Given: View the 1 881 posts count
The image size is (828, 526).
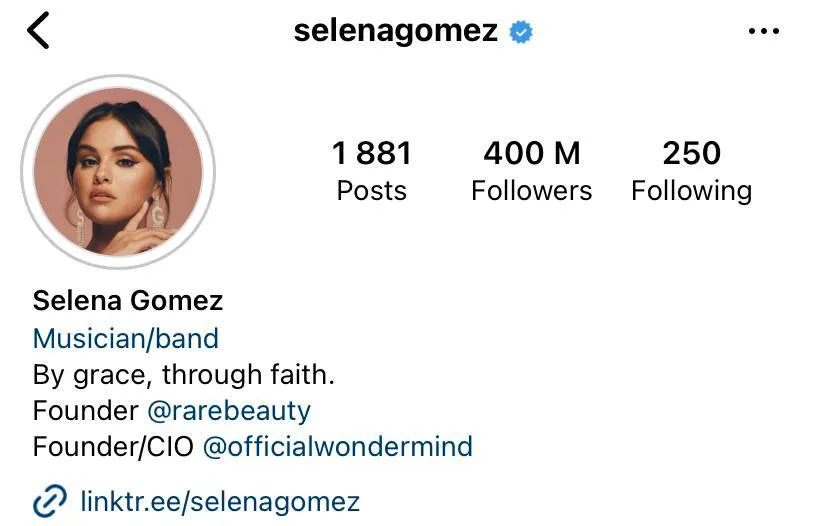Looking at the screenshot, I should [372, 153].
